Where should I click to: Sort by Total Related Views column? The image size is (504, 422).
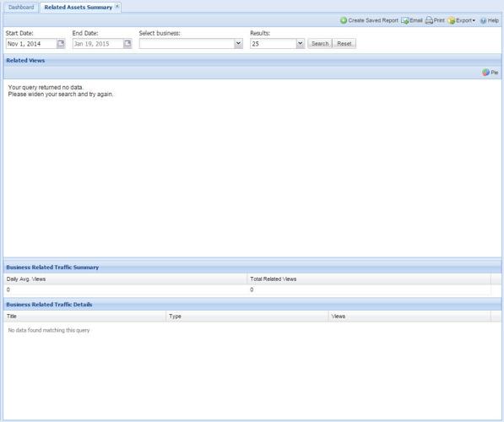point(369,279)
